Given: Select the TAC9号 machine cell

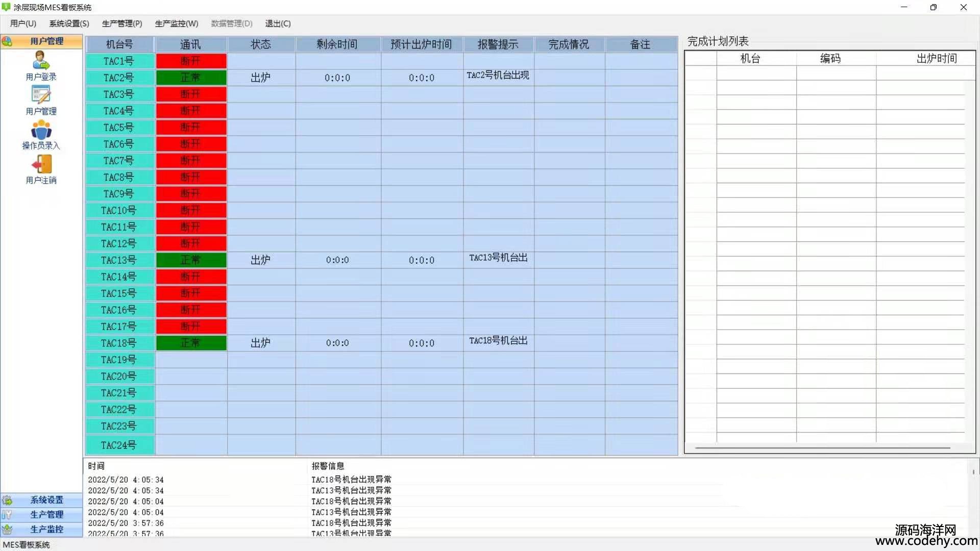Looking at the screenshot, I should pyautogui.click(x=119, y=194).
